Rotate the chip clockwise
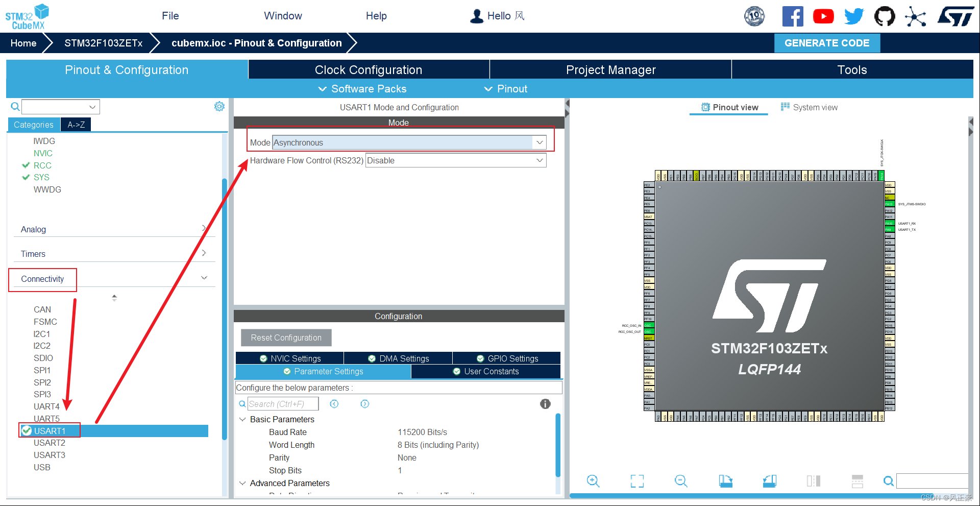This screenshot has height=506, width=980. pos(725,481)
